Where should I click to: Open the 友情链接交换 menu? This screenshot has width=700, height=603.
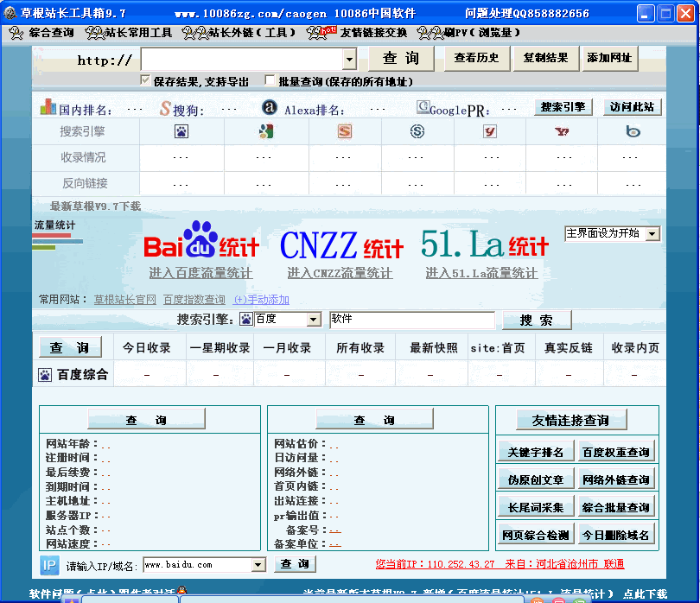pyautogui.click(x=357, y=33)
